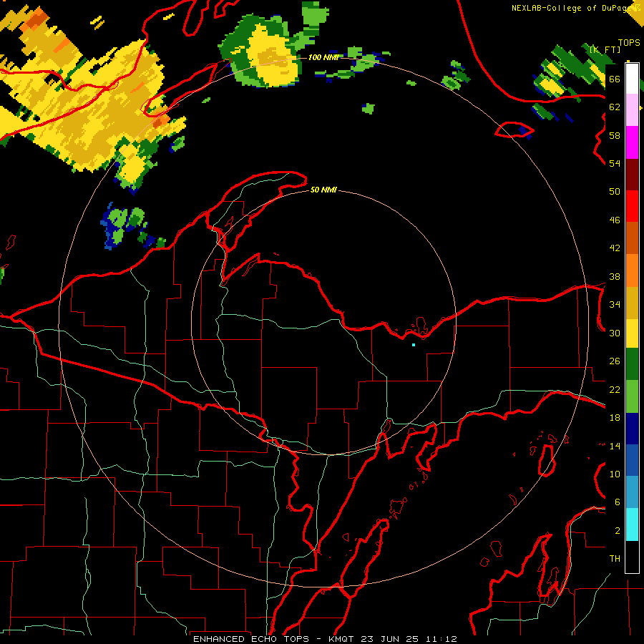This screenshot has width=644, height=644.
Task: Click the legend value "50"
Action: click(615, 191)
